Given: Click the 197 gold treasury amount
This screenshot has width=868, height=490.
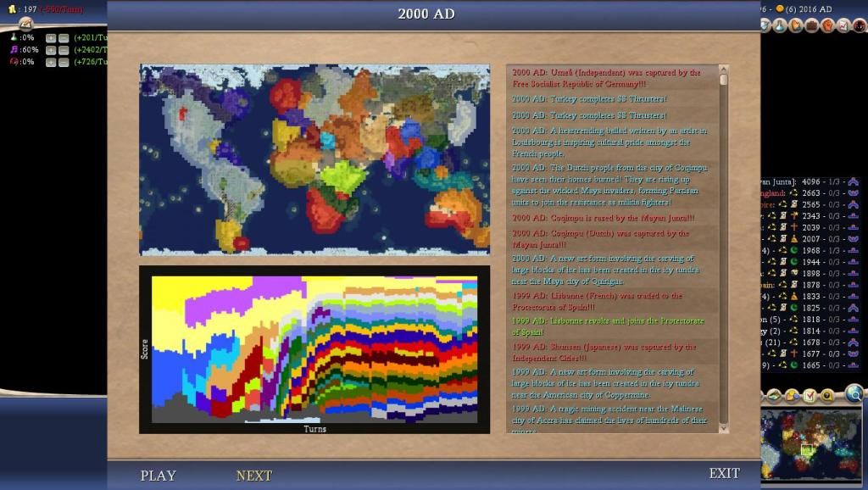Looking at the screenshot, I should tap(30, 8).
